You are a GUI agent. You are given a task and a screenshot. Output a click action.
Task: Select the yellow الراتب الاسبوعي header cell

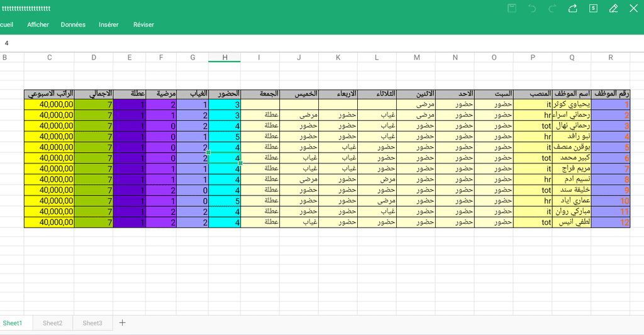tap(49, 94)
